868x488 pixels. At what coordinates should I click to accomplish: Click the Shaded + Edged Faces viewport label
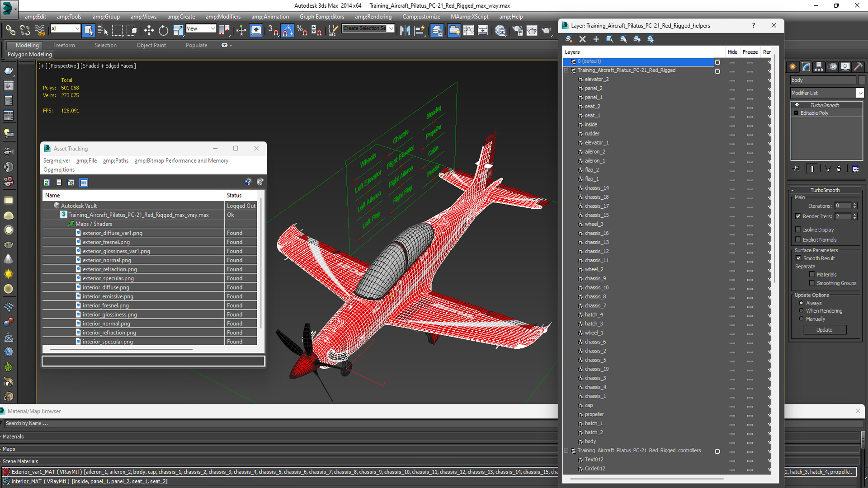coord(108,66)
